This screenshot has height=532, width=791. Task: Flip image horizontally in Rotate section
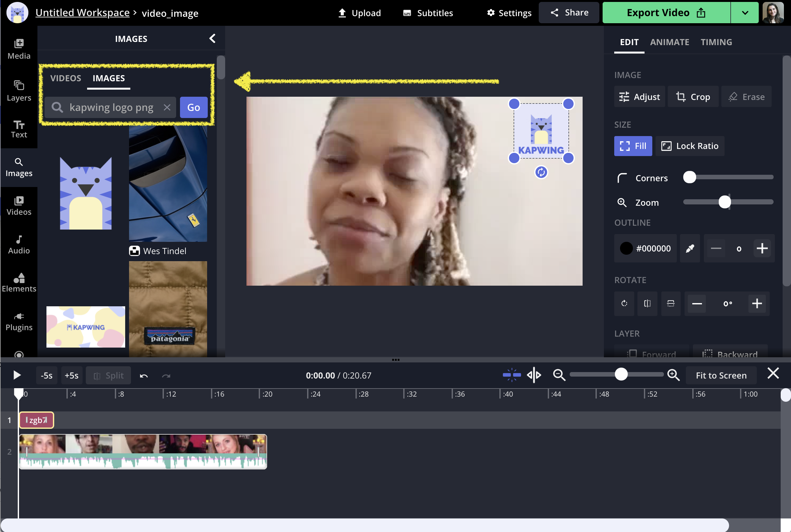click(x=647, y=303)
